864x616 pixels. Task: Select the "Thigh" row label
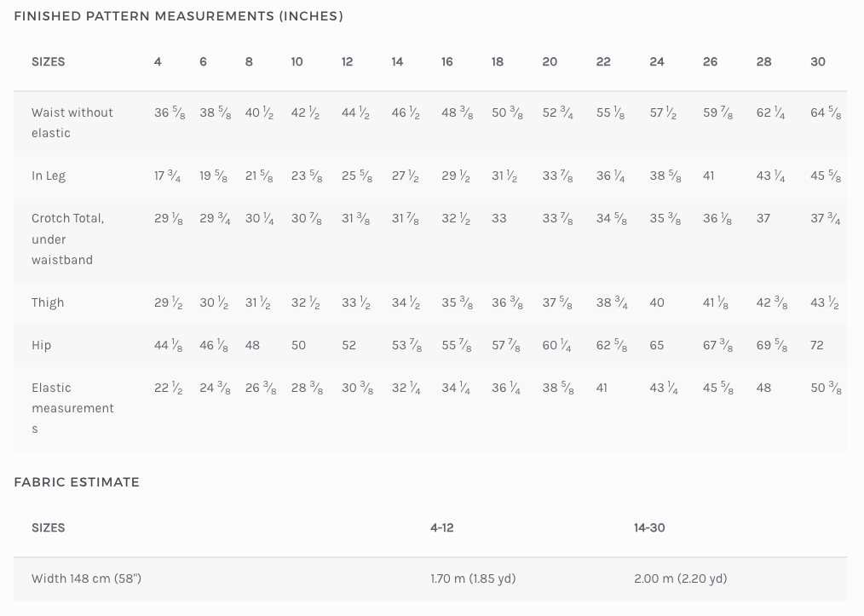point(48,302)
